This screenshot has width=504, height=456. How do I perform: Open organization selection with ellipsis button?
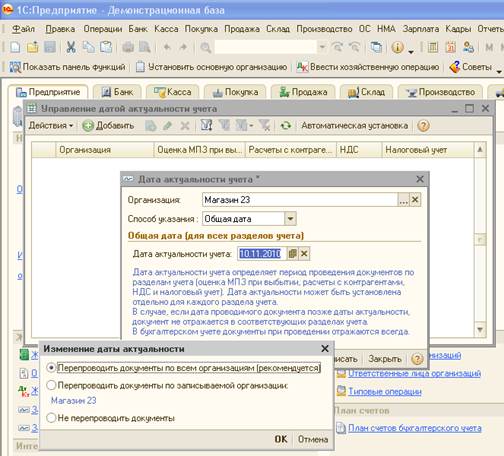tap(403, 200)
